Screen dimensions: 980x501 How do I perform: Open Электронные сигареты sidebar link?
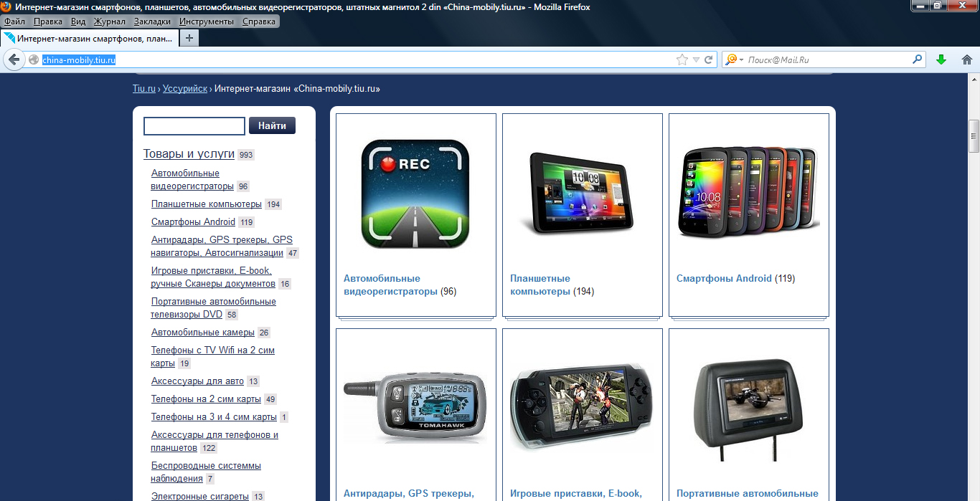coord(200,496)
